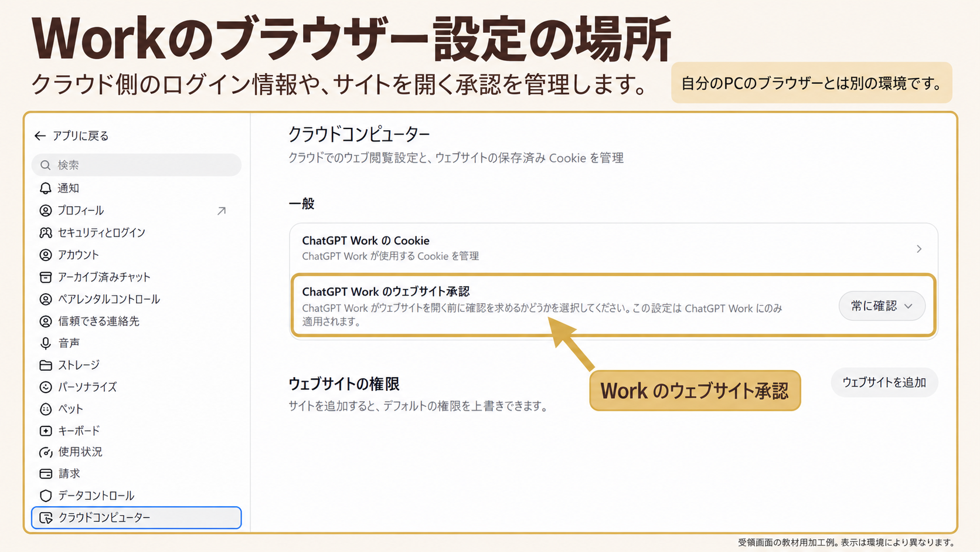Viewport: 980px width, 552px height.
Task: Click the archive box icon for アーカイブ済みチャット
Action: tap(46, 277)
